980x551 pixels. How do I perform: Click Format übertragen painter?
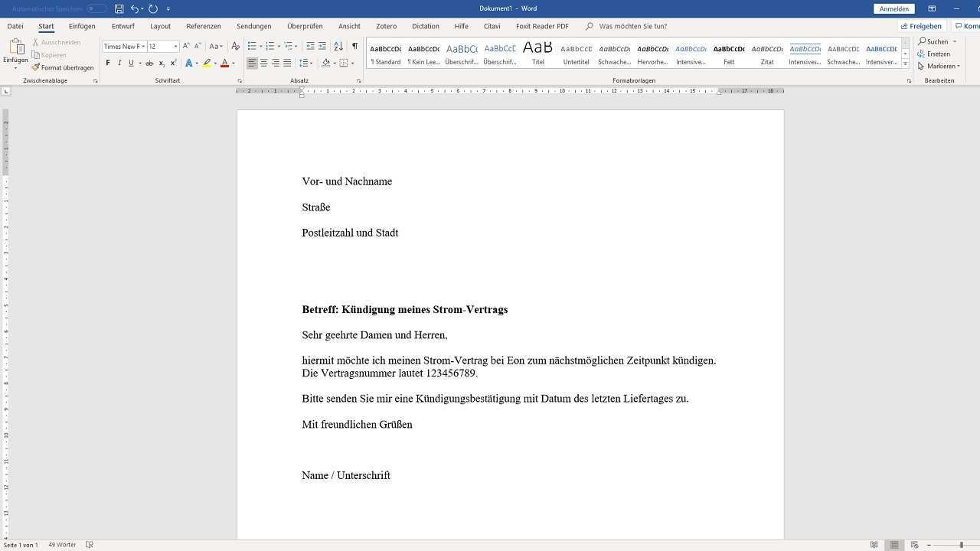(x=64, y=67)
